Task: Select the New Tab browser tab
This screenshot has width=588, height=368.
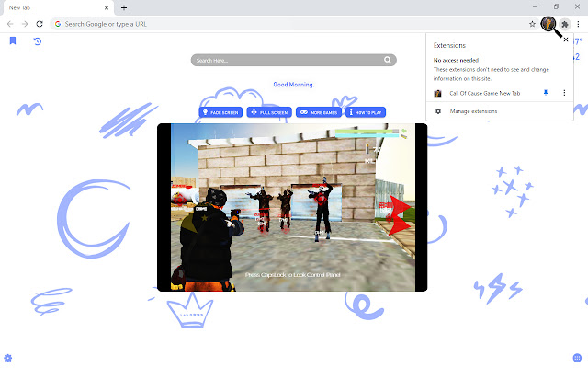Action: point(55,7)
